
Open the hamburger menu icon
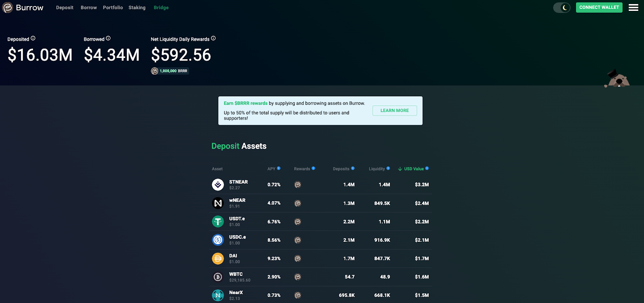pos(634,8)
